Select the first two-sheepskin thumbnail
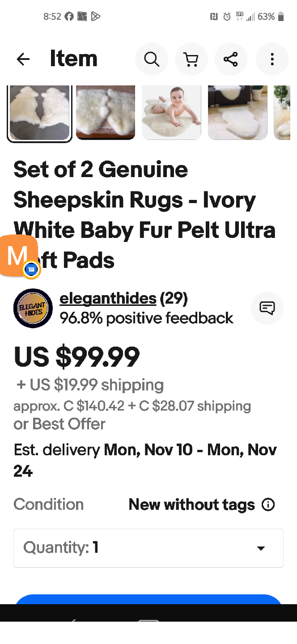The image size is (297, 644). coord(39,113)
